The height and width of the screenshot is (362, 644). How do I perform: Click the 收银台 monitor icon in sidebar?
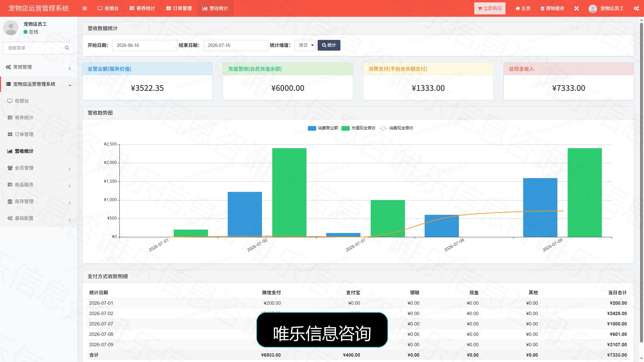10,101
